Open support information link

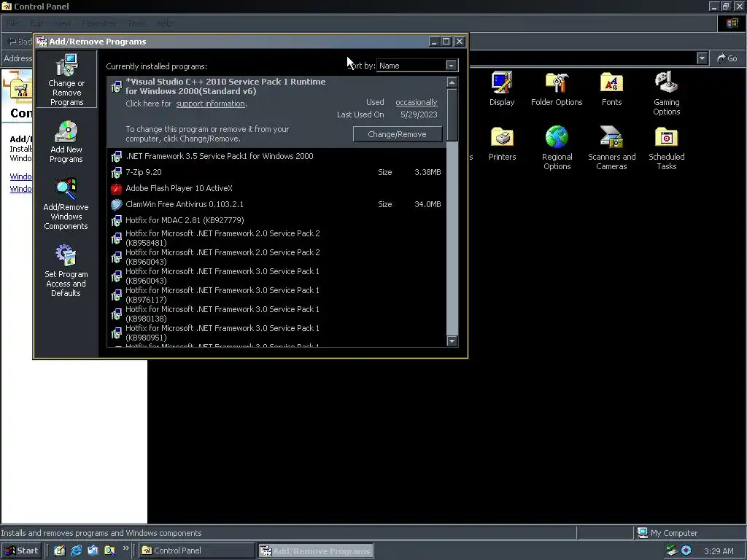211,104
